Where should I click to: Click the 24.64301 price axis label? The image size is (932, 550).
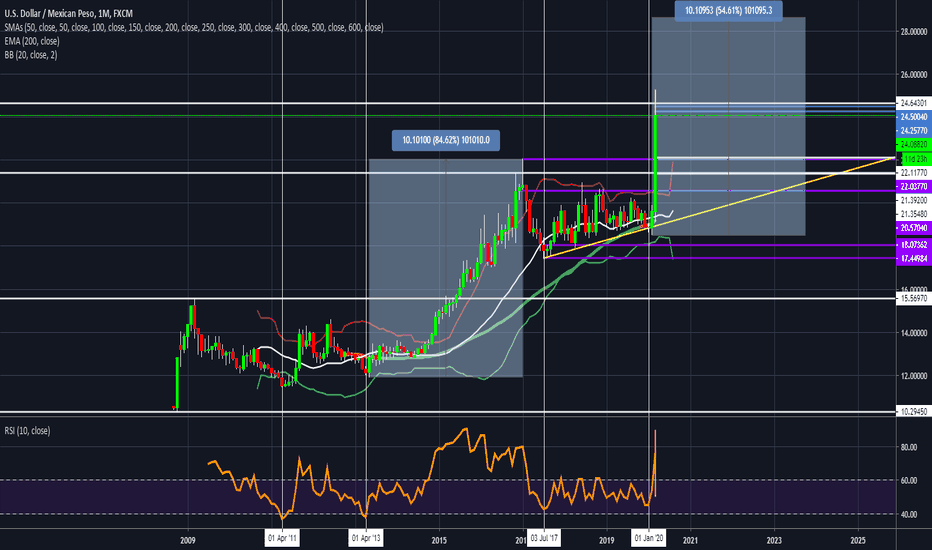pyautogui.click(x=914, y=103)
